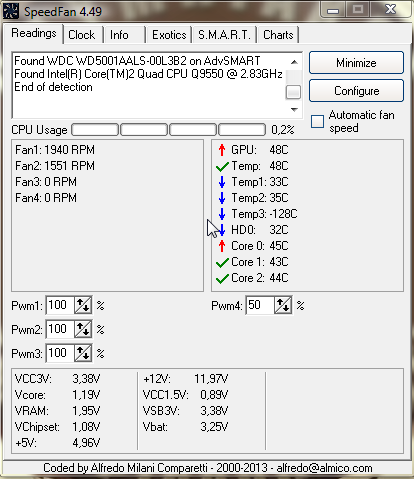This screenshot has height=479, width=414.
Task: Click the log scrollbar down arrow
Action: 294,110
